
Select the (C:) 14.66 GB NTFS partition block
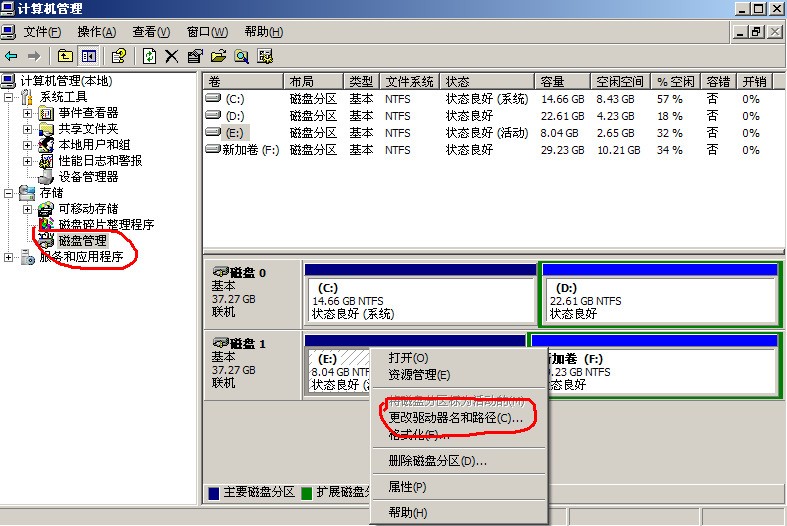[420, 300]
